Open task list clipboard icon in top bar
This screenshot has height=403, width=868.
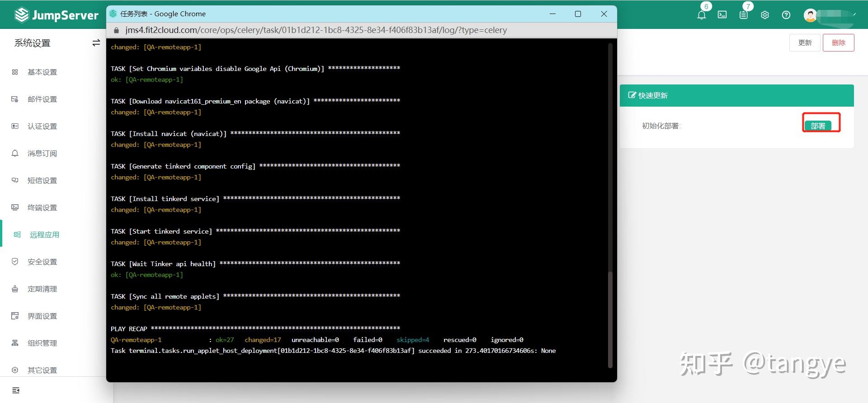point(744,15)
